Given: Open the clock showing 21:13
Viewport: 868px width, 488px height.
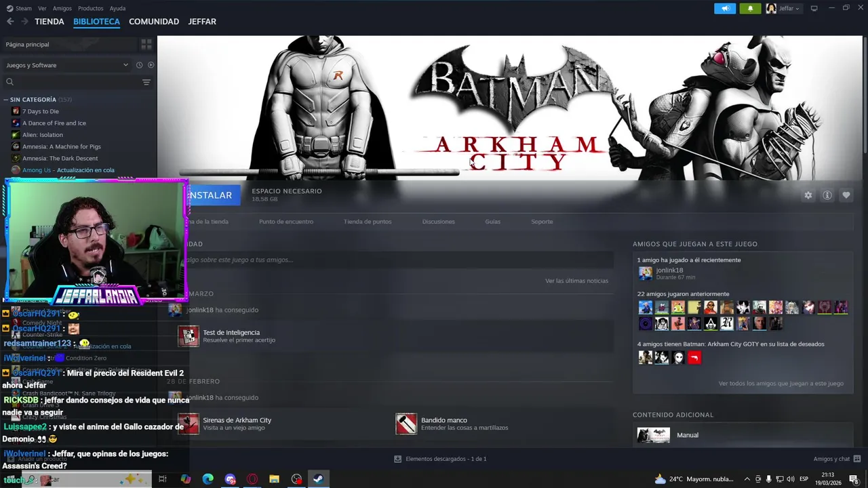Looking at the screenshot, I should click(829, 479).
